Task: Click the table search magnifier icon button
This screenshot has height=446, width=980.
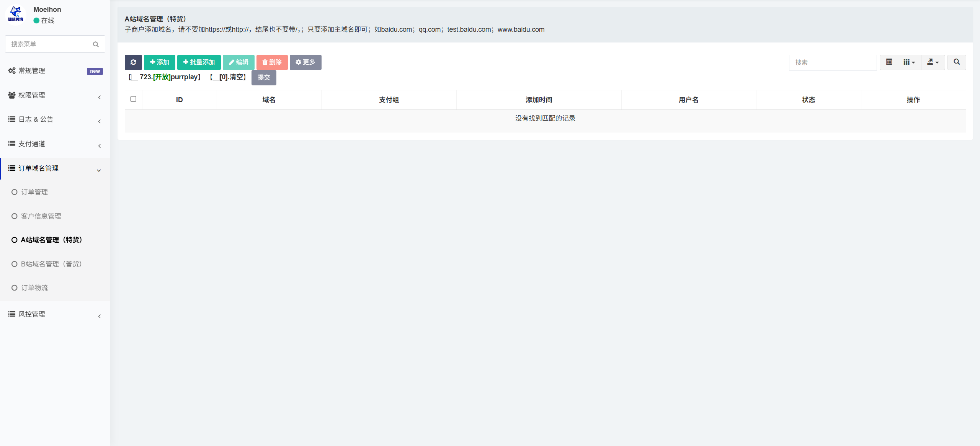Action: point(957,62)
